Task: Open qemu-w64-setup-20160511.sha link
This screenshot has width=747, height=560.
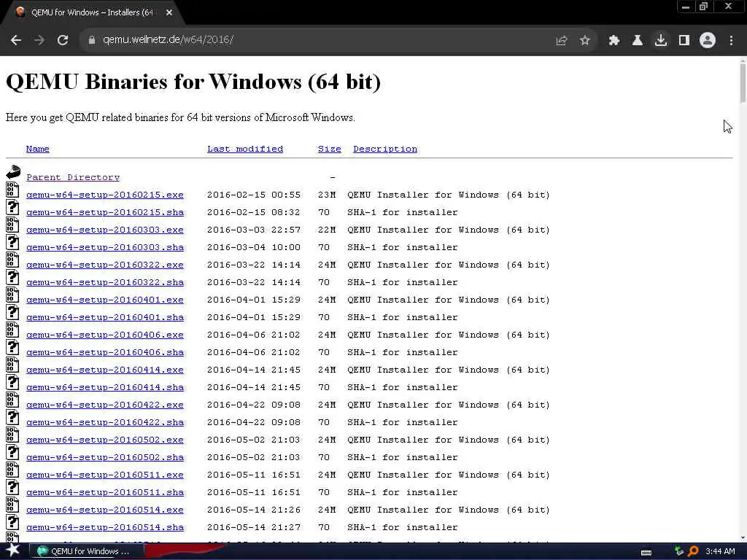Action: (x=105, y=492)
